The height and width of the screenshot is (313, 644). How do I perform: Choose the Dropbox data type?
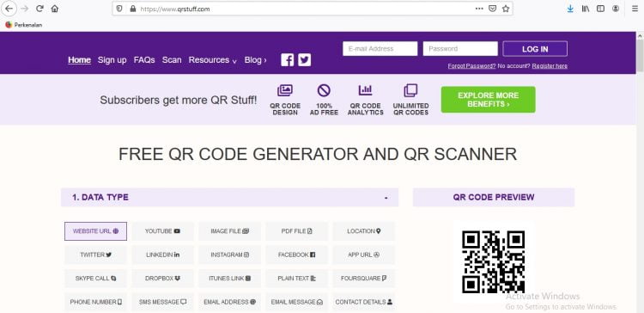(162, 279)
